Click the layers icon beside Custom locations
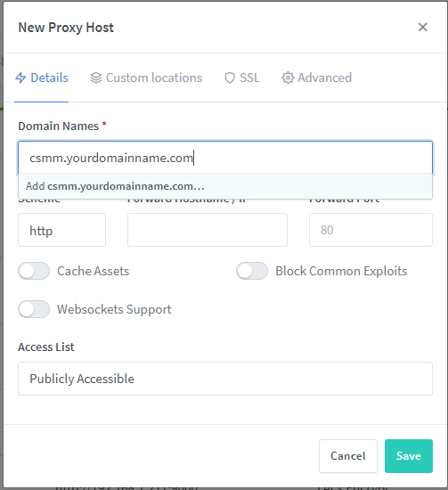The height and width of the screenshot is (490, 448). tap(96, 78)
